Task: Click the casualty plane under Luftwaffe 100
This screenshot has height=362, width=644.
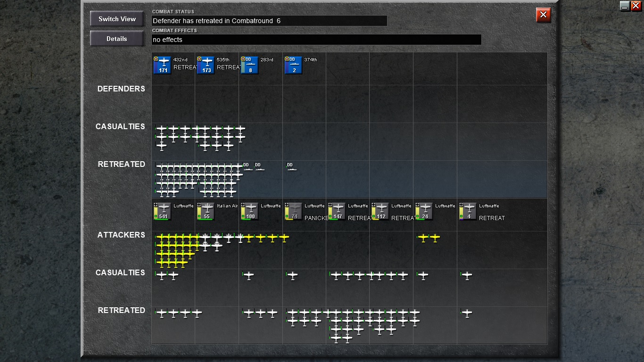Action: pyautogui.click(x=248, y=275)
